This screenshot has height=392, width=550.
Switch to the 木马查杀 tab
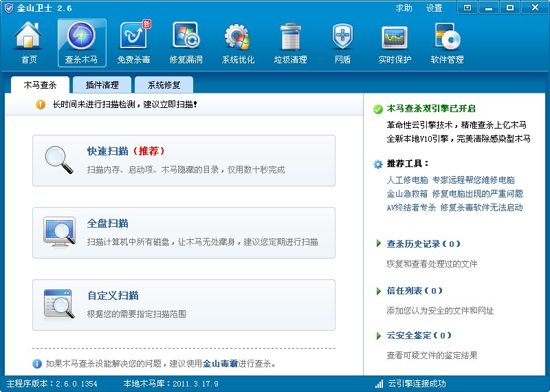pos(40,85)
